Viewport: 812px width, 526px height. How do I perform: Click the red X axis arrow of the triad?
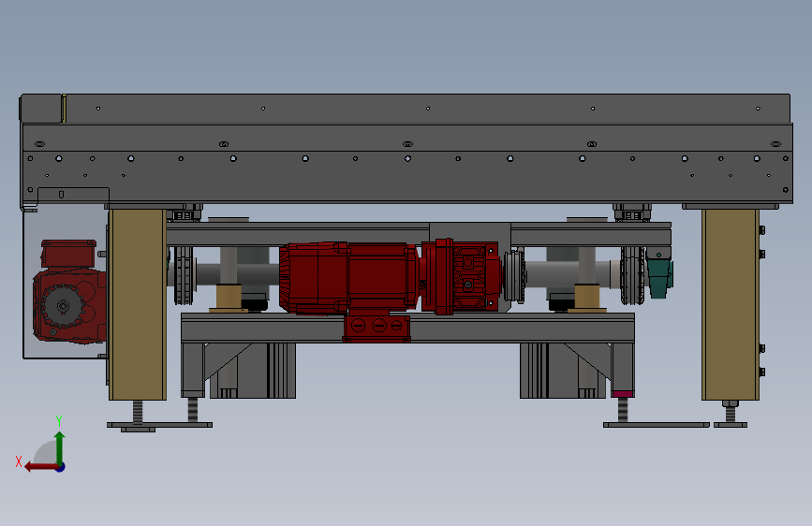click(40, 467)
